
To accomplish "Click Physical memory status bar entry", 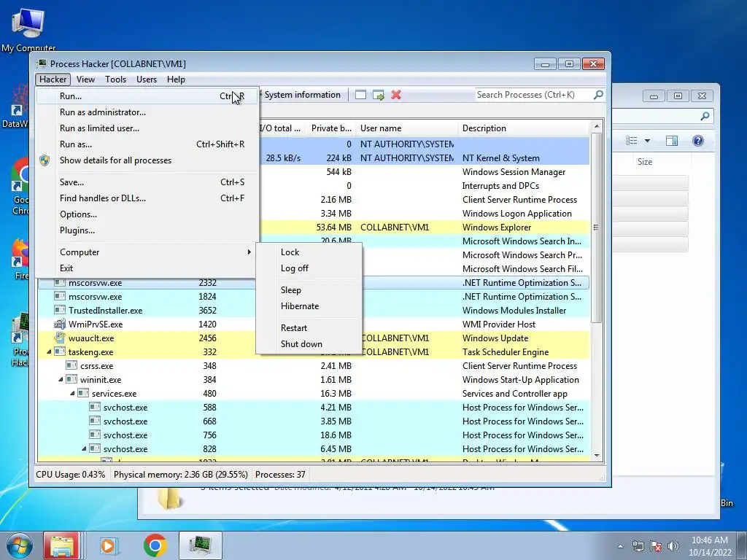I will tap(181, 475).
